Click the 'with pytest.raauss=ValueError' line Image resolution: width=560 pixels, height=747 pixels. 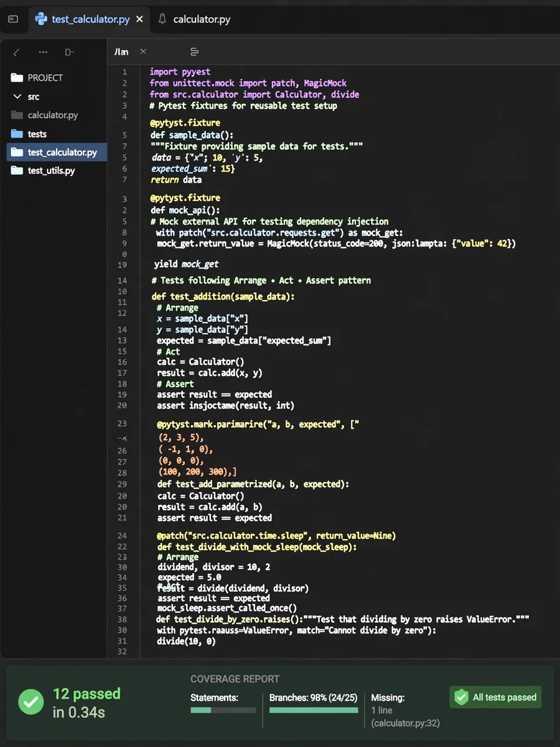(296, 630)
